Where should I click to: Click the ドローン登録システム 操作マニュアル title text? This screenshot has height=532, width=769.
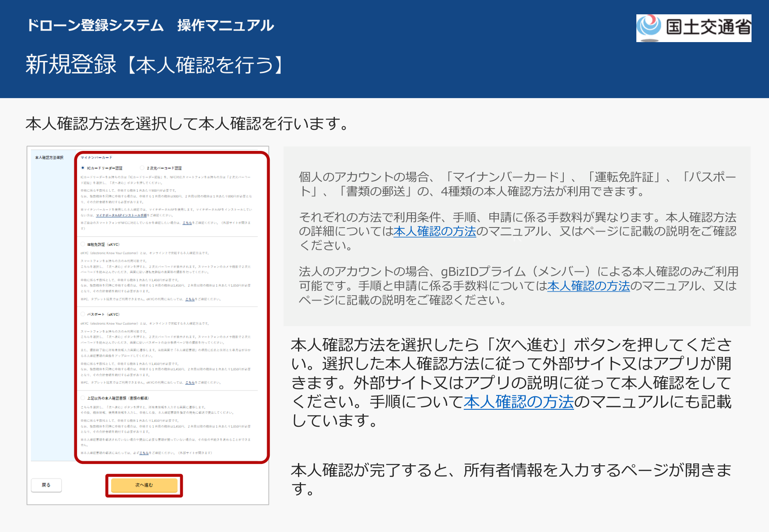(150, 26)
